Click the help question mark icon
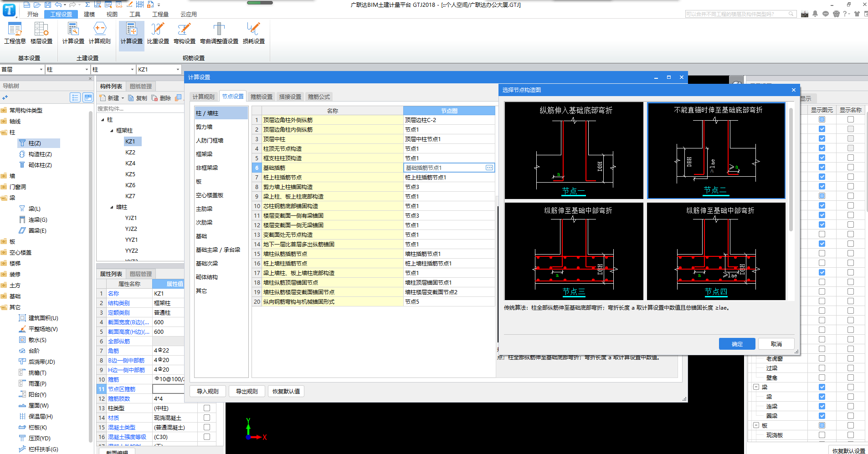 [x=846, y=14]
